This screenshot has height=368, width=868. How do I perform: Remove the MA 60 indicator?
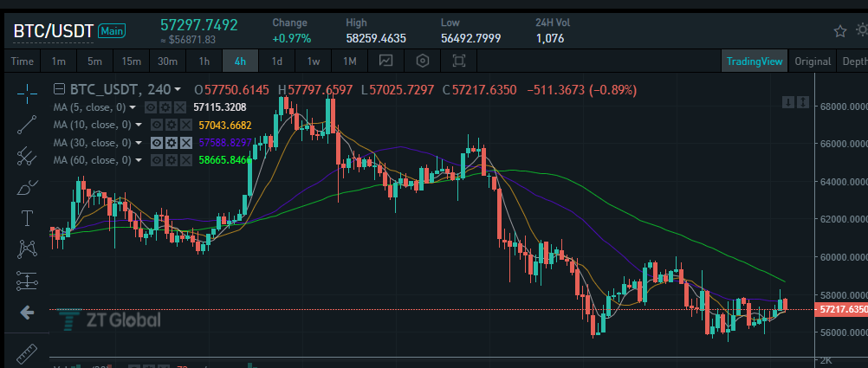[186, 160]
